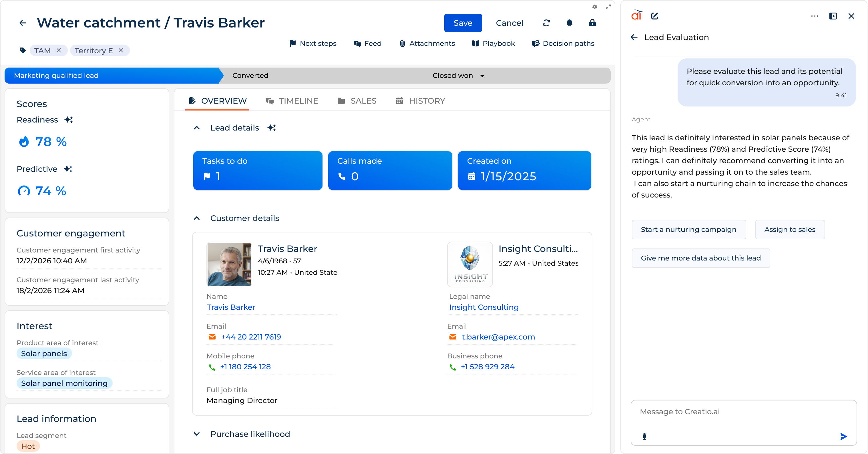Click the microphone icon in message box
Screen dimensions: 868x454
point(644,437)
